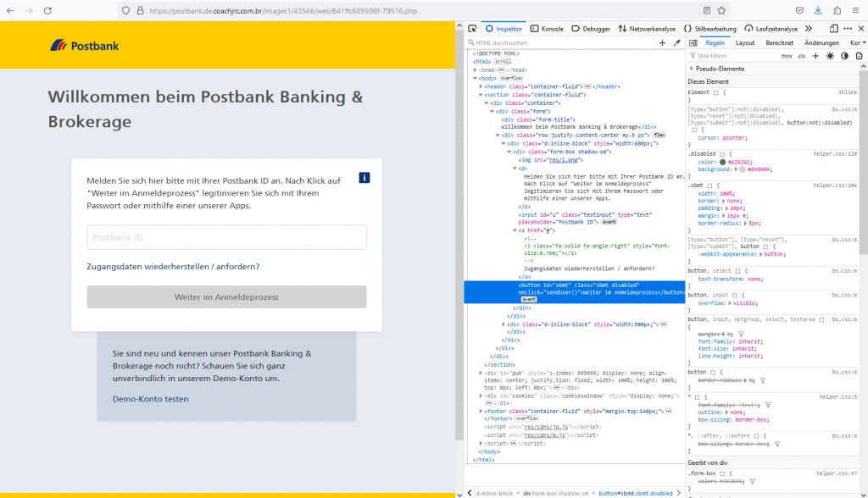Click the shield icon in the address bar

click(125, 10)
